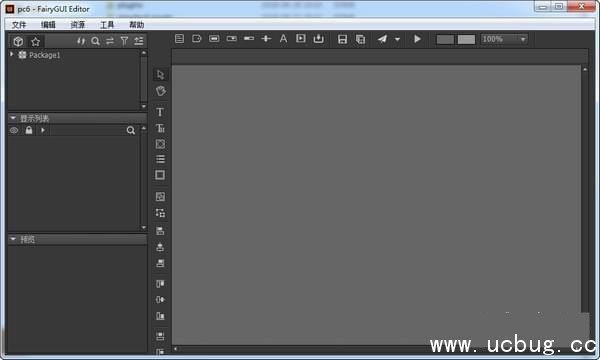600x360 pixels.
Task: Click the library filter funnel icon
Action: click(124, 41)
